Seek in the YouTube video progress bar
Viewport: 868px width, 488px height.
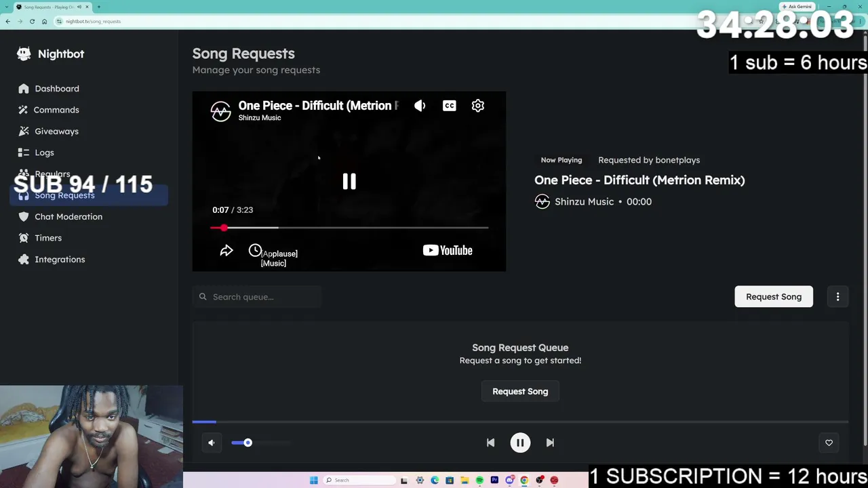click(349, 228)
